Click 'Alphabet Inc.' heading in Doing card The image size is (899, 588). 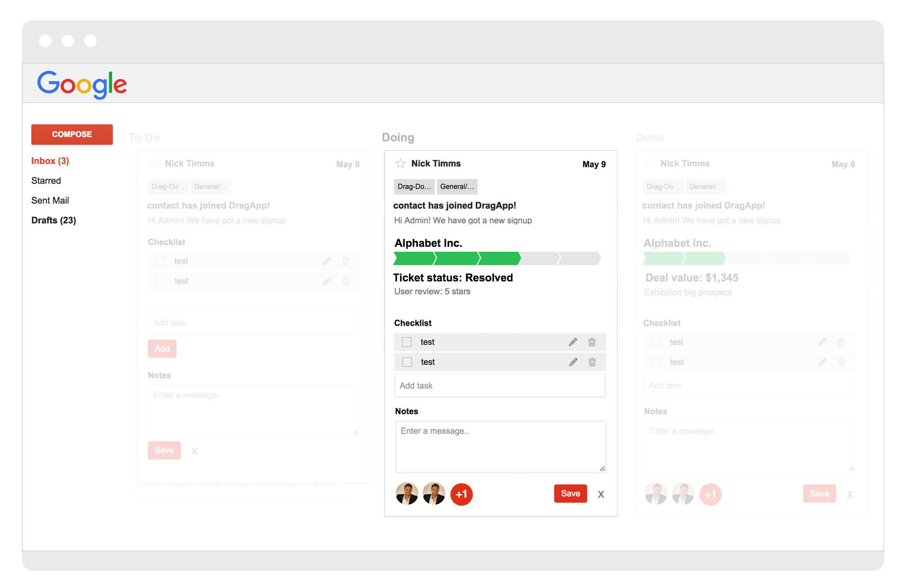tap(428, 243)
